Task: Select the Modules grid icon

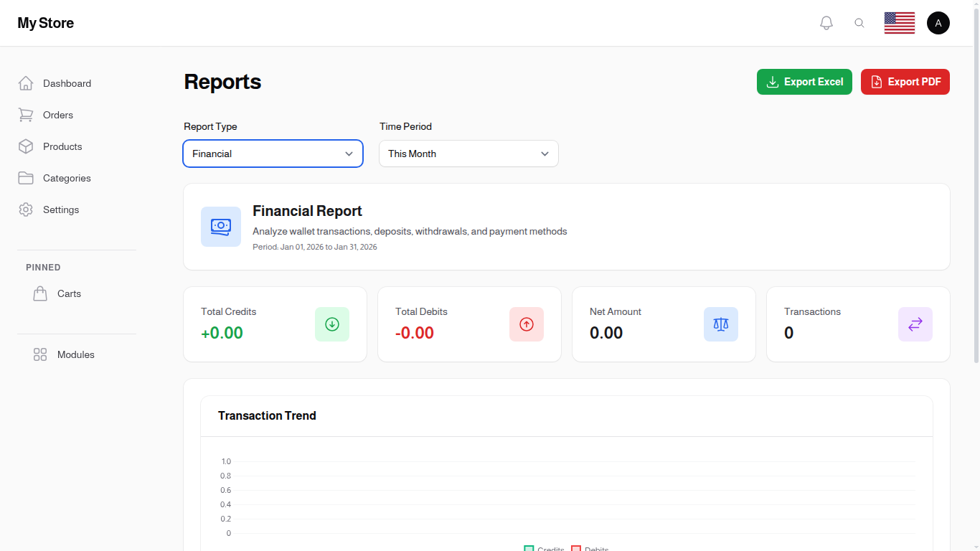Action: (39, 354)
